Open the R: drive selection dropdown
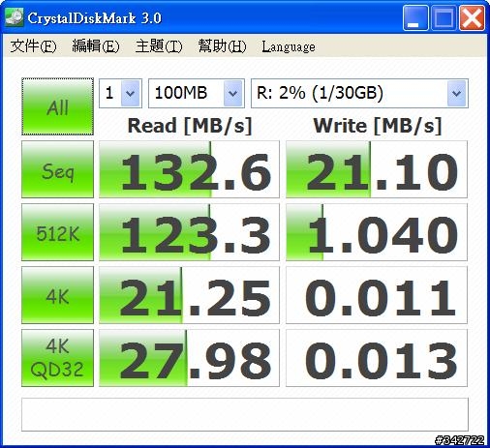The width and height of the screenshot is (490, 448). coord(359,93)
